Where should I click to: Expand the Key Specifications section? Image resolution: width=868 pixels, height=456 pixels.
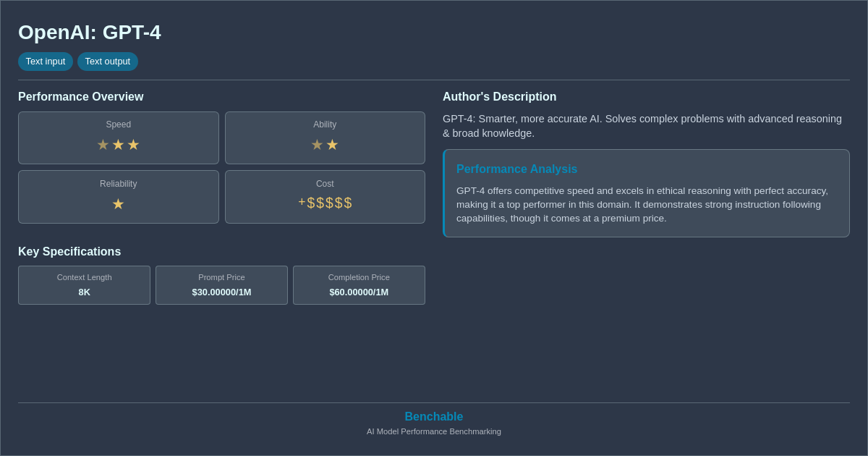coord(69,251)
